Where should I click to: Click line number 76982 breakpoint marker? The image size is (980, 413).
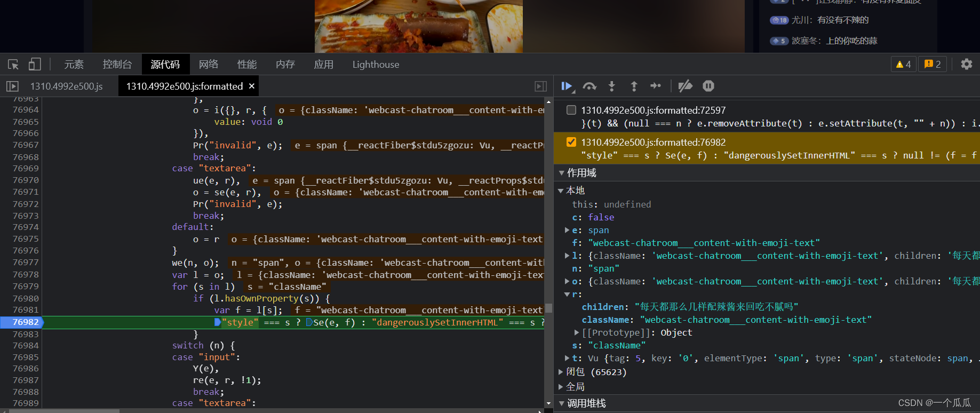(x=26, y=322)
